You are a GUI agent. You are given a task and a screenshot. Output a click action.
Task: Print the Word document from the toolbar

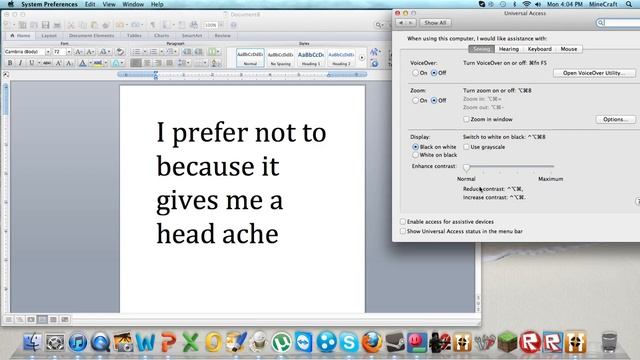pos(57,25)
